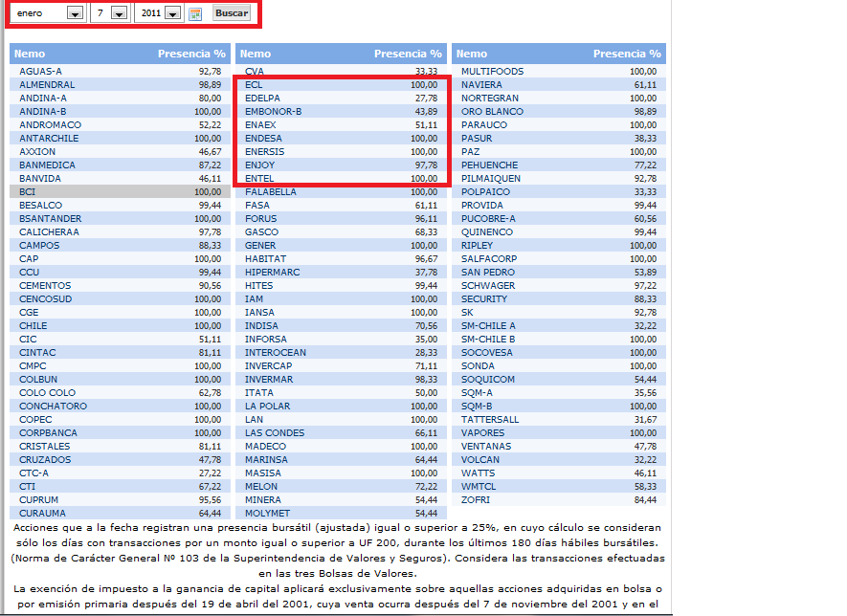Image resolution: width=847 pixels, height=616 pixels.
Task: Select the ECL ticker
Action: tap(254, 85)
